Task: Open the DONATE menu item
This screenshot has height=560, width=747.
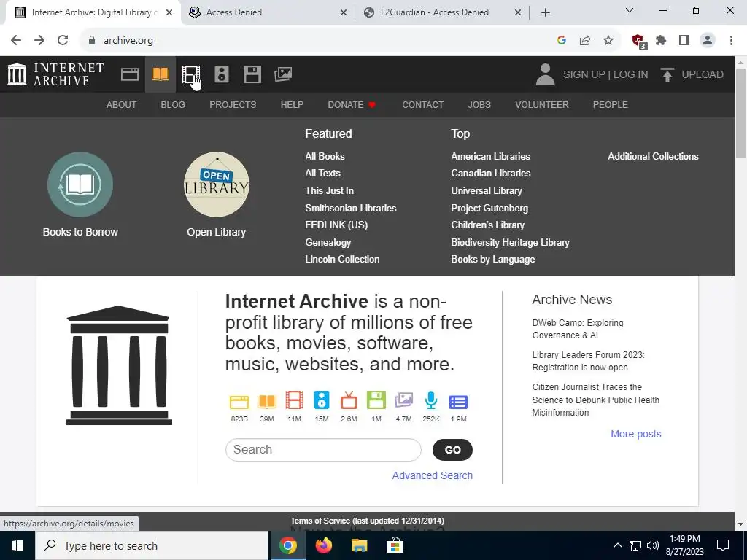Action: coord(352,105)
